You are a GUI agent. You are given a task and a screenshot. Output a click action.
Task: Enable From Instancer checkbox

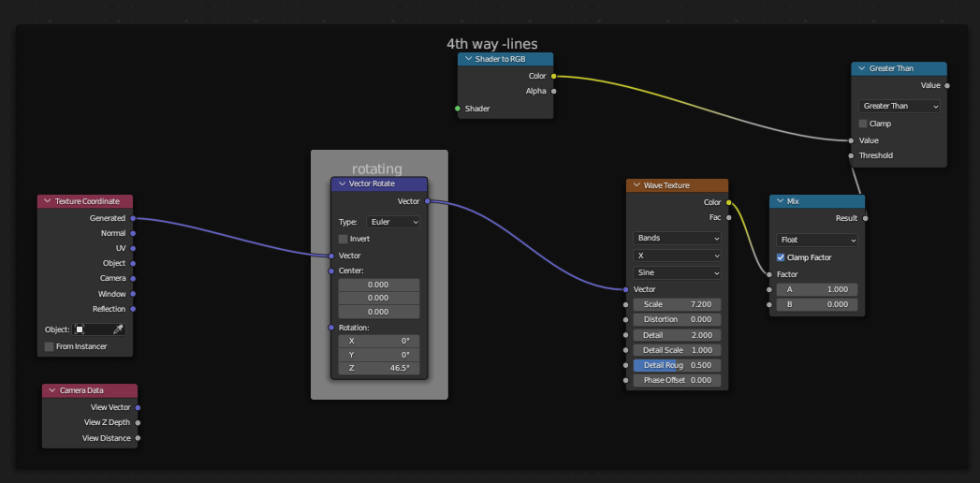coord(49,346)
